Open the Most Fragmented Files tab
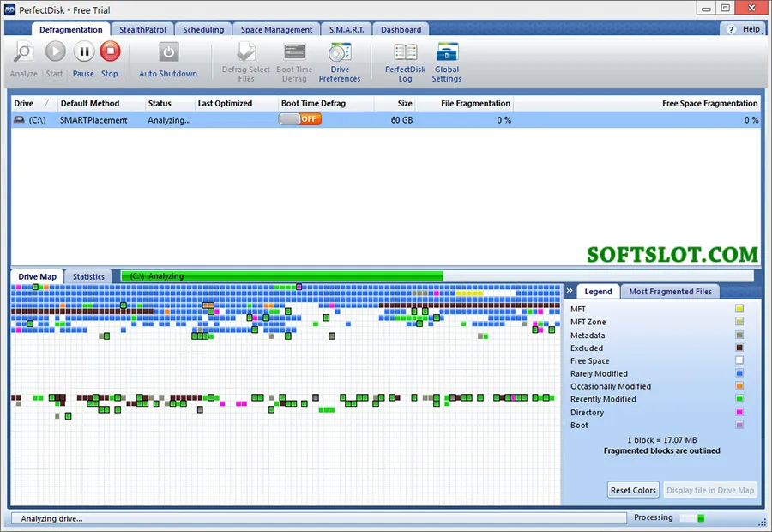Viewport: 772px width, 532px height. point(670,292)
